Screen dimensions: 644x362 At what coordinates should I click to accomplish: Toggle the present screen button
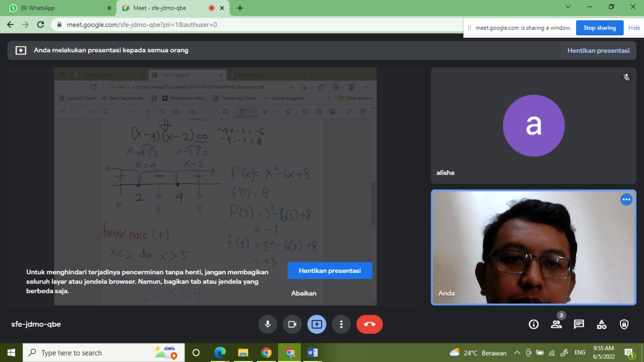coord(316,324)
